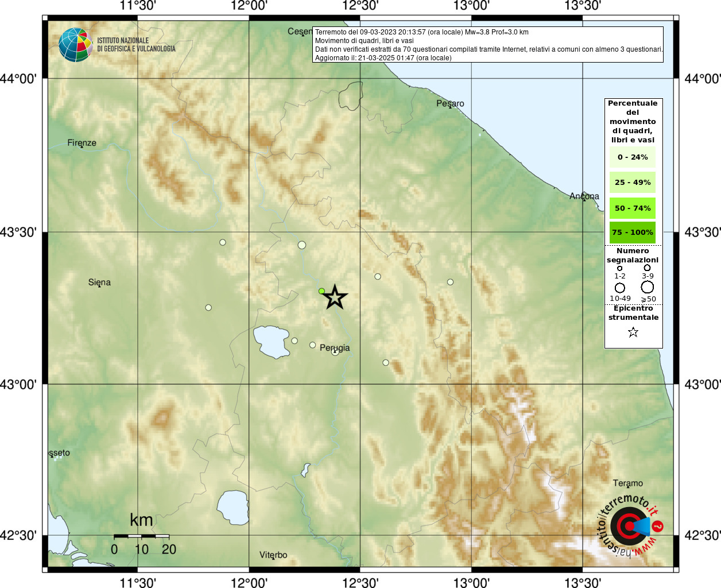Click the 'Percentuale del movimento' legend title
The image size is (721, 588).
pos(633,122)
